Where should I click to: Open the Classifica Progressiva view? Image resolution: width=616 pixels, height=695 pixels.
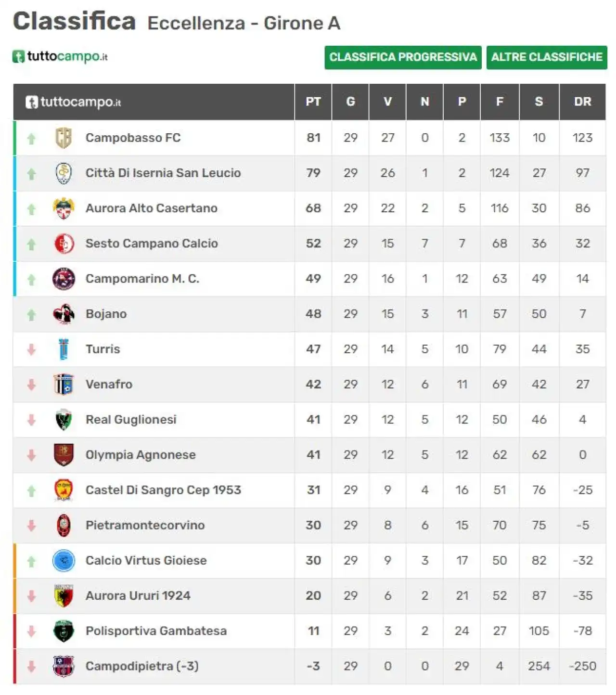click(403, 57)
